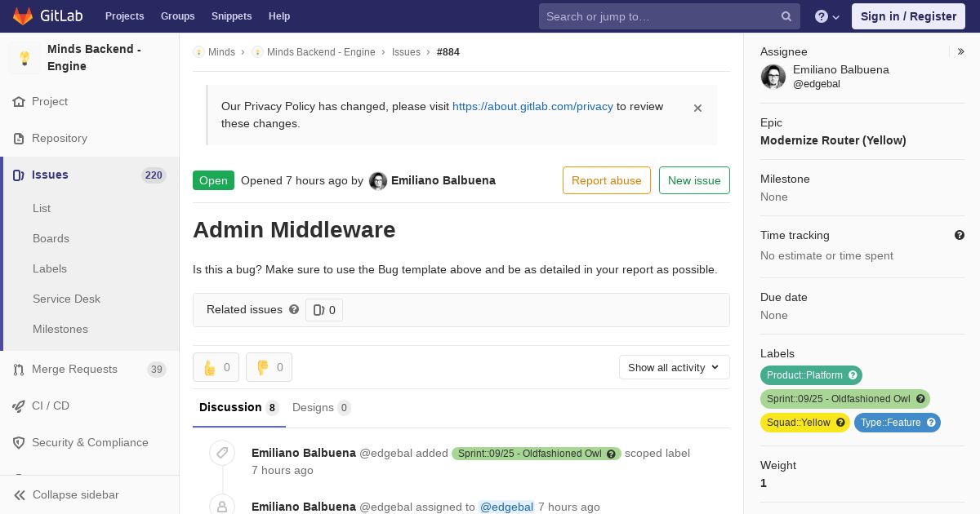Open the Groups menu
Image resolution: width=980 pixels, height=514 pixels.
(x=178, y=16)
